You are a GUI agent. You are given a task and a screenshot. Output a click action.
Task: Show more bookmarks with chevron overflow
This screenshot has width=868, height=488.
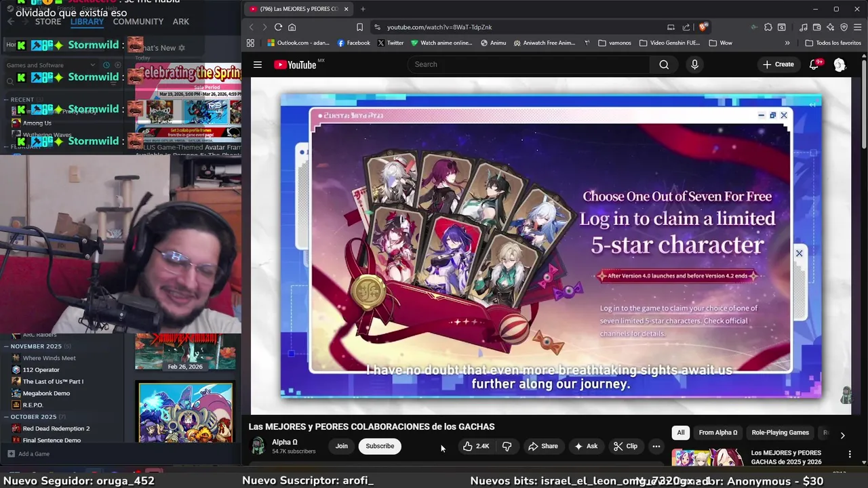787,43
